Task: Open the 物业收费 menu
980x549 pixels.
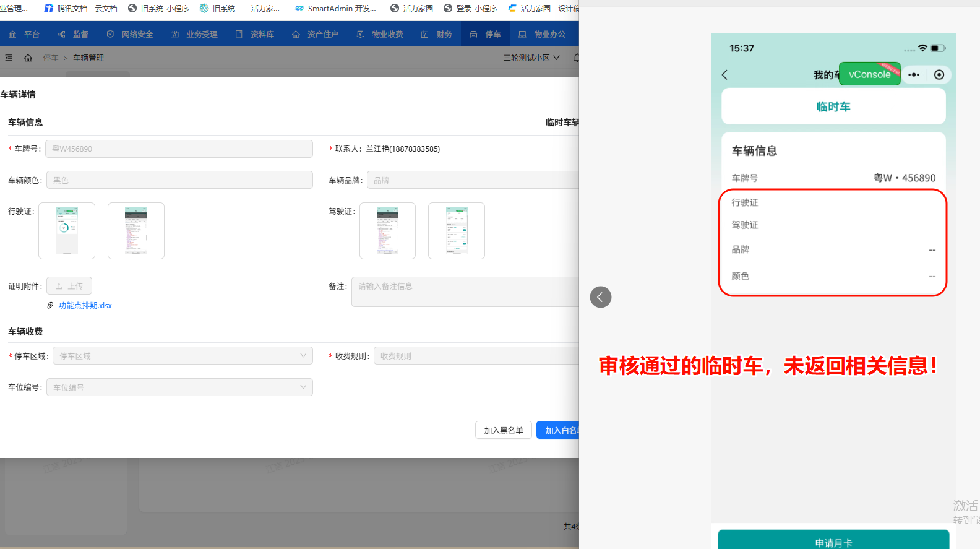Action: click(x=380, y=34)
